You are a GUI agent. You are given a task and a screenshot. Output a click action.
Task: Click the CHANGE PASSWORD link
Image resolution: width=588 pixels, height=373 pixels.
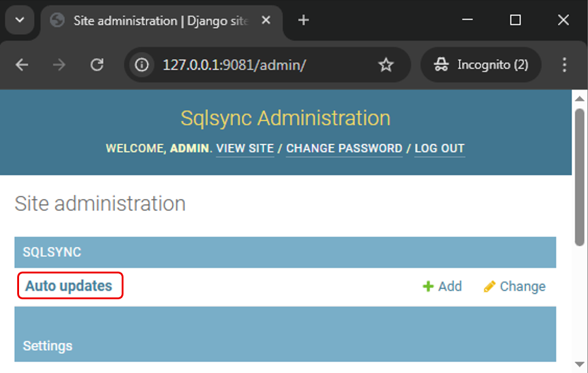click(x=344, y=149)
